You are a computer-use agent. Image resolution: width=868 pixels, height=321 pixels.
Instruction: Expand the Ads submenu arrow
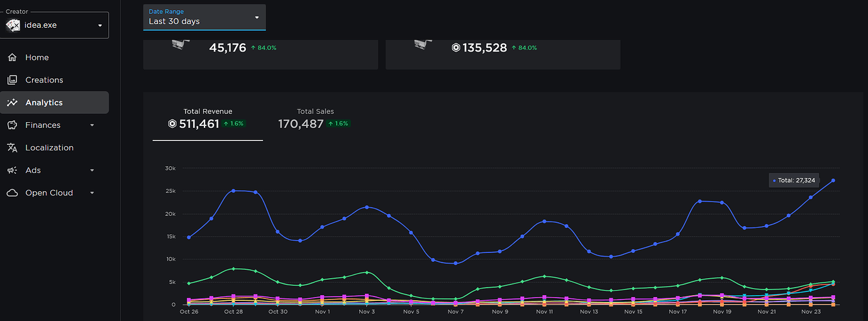[x=92, y=171]
